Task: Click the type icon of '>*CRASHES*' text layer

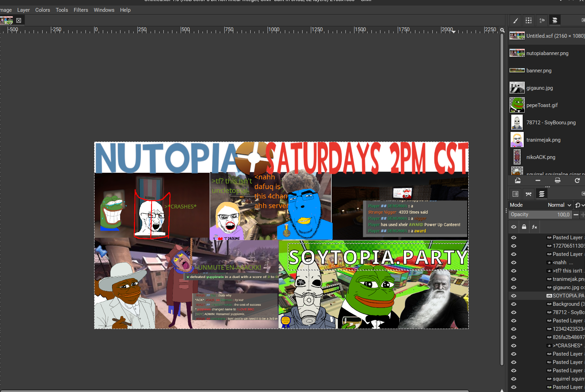Action: point(549,346)
